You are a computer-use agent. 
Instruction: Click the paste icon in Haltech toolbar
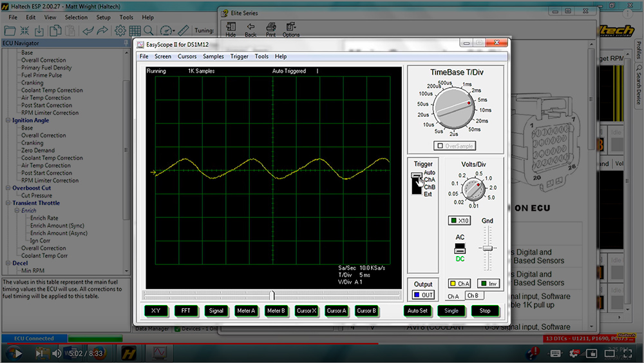point(70,30)
